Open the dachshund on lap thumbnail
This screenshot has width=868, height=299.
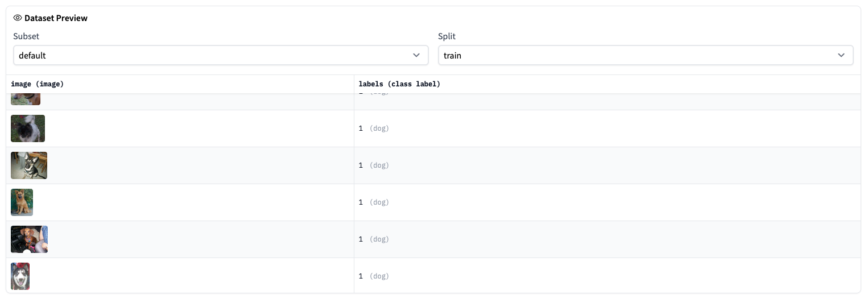[29, 239]
